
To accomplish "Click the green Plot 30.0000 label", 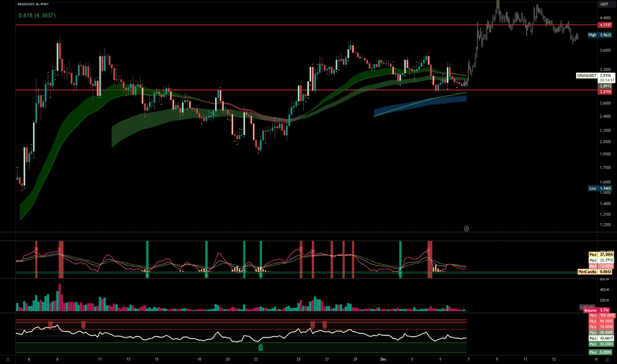I will [601, 344].
